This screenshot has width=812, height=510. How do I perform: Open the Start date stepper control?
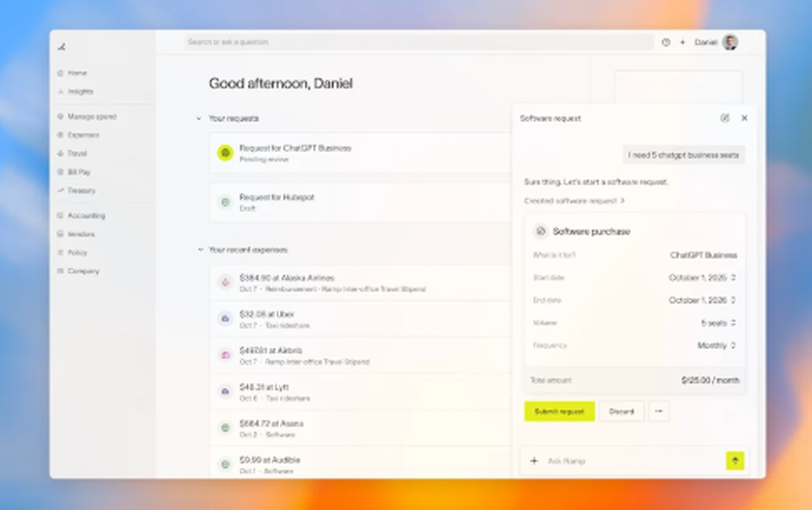[x=733, y=277]
